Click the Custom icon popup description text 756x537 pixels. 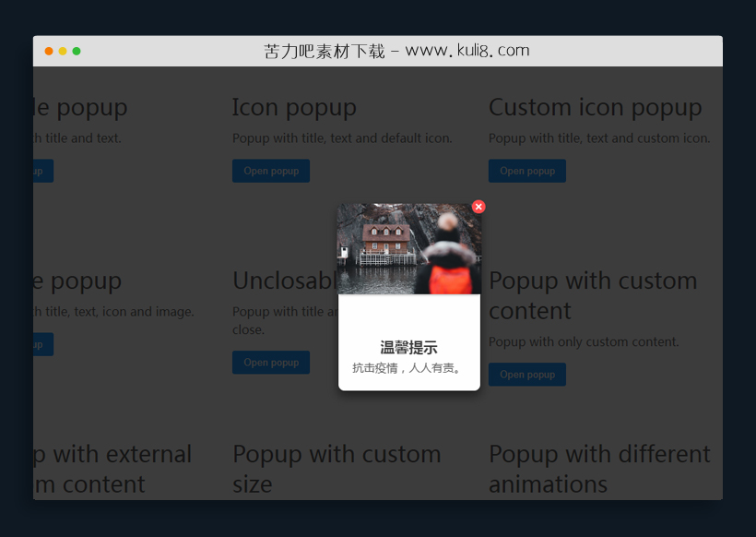tap(598, 137)
